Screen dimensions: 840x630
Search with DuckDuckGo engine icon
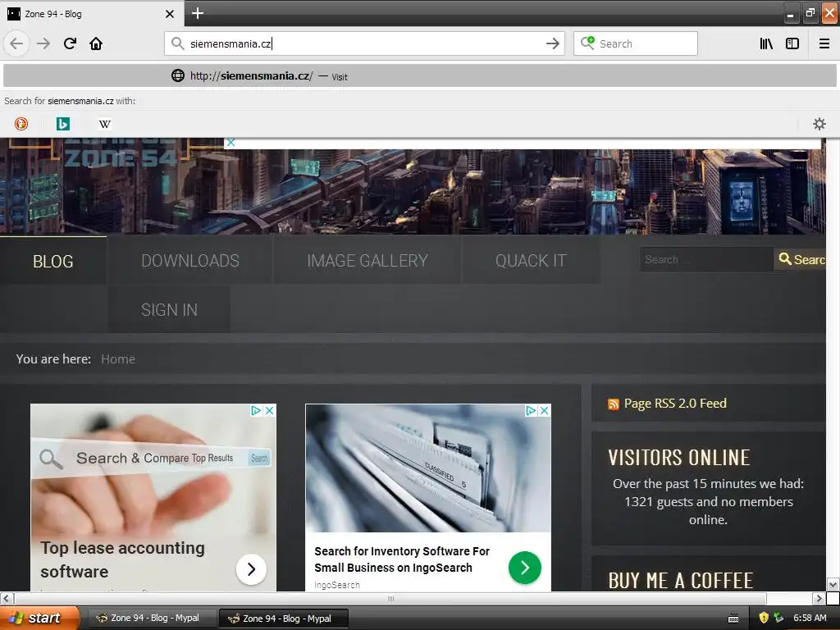(x=21, y=124)
